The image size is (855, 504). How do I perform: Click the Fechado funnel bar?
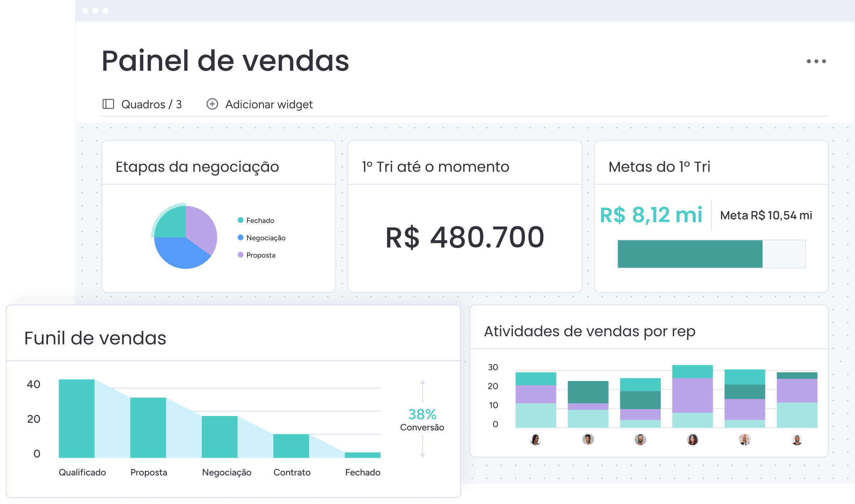coord(363,455)
